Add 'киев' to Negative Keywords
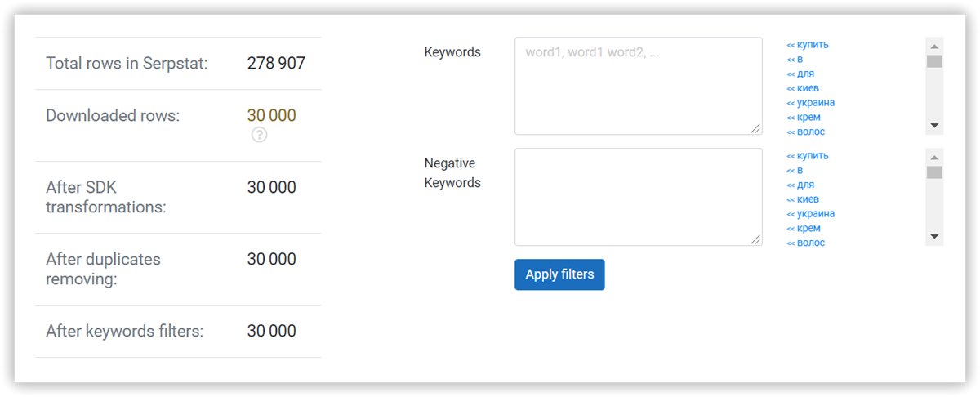 click(x=803, y=199)
